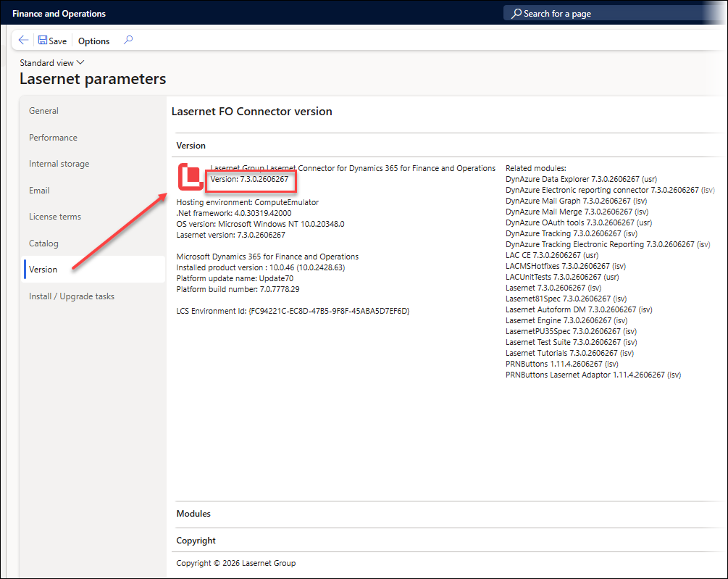Click DynAzure Tracking Electronic Reporting line
The image size is (728, 579).
coord(608,244)
